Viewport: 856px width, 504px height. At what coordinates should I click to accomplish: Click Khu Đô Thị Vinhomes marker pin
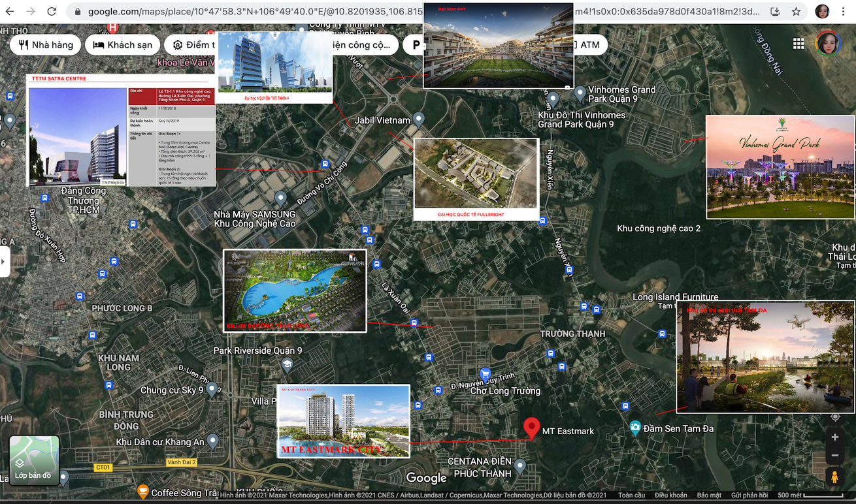coord(553,100)
